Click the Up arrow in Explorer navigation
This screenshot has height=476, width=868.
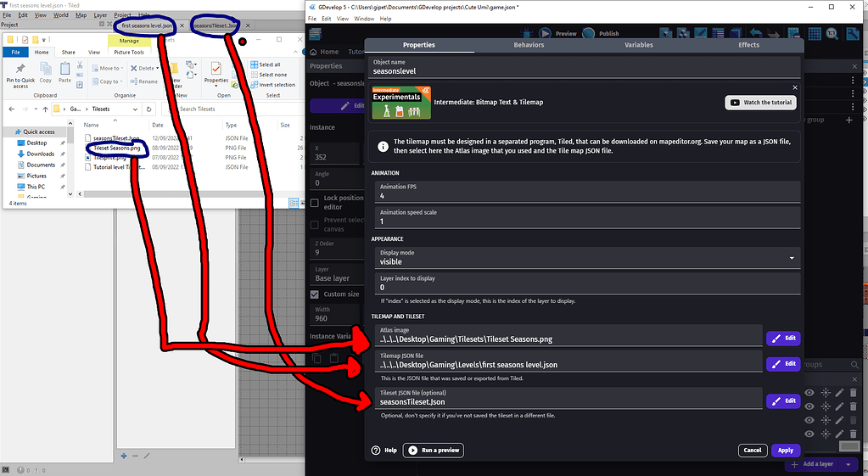point(45,109)
